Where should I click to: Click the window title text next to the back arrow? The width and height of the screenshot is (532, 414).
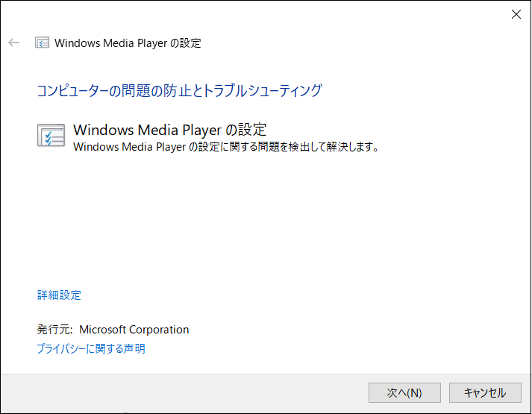point(128,43)
